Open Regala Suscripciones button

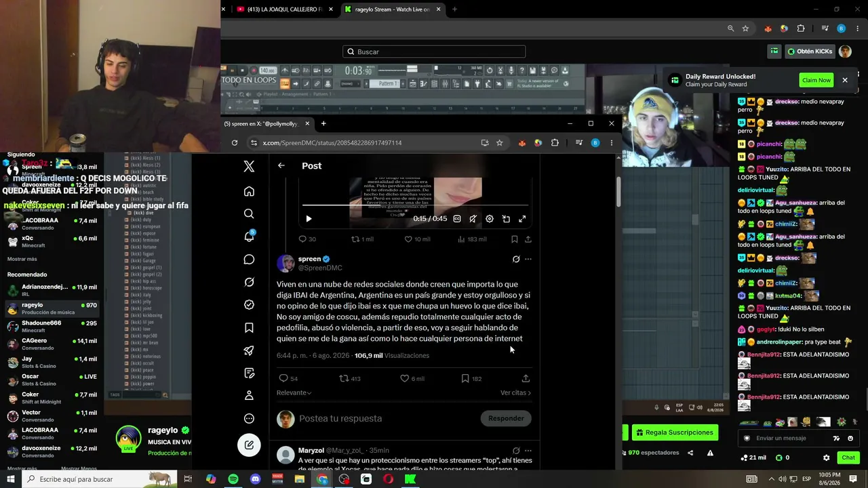(x=674, y=432)
